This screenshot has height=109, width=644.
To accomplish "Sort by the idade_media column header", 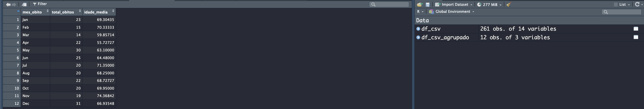I will 99,12.
